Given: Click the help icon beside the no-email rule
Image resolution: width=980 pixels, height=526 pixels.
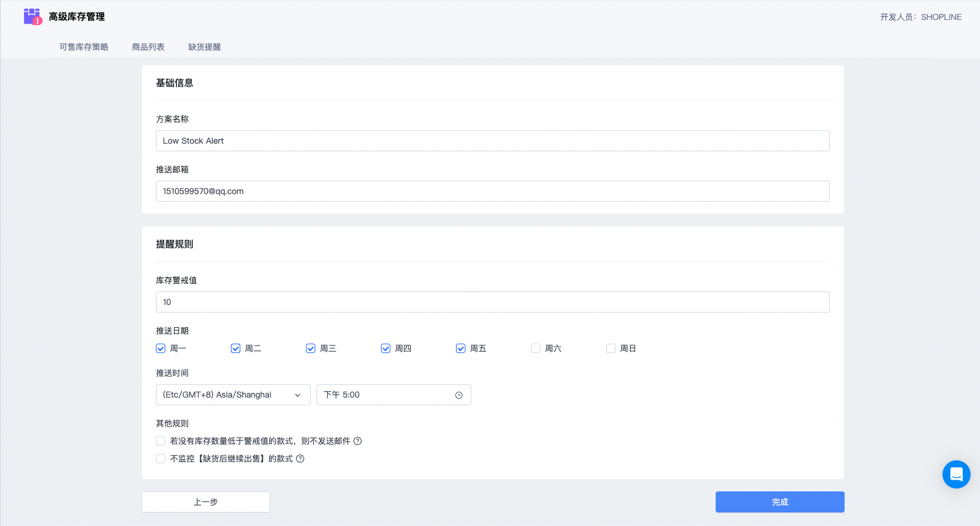Looking at the screenshot, I should pyautogui.click(x=358, y=441).
